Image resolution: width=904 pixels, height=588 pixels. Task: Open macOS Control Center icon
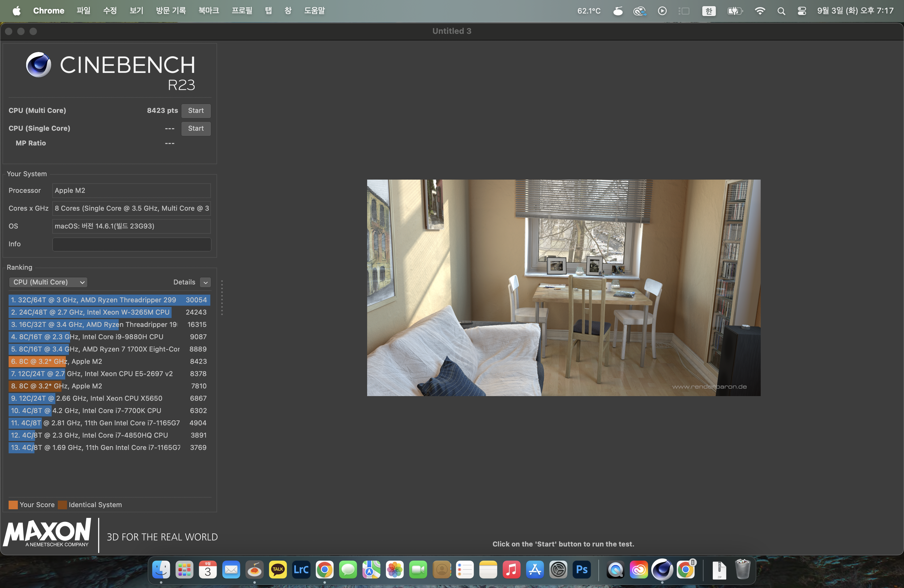(x=801, y=11)
